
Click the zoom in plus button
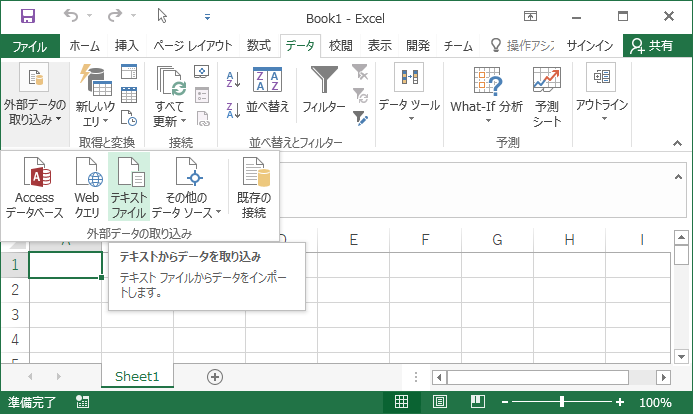620,402
